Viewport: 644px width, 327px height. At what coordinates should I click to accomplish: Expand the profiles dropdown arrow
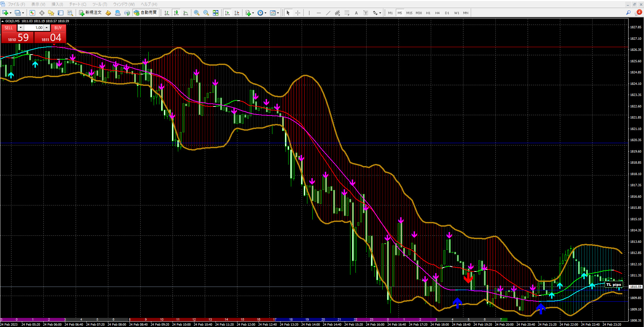[23, 13]
